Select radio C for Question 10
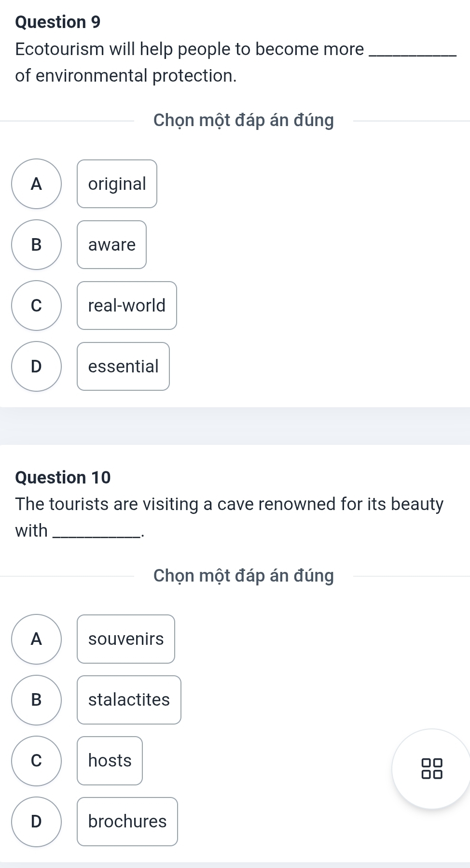Screen dimensions: 470x868 (37, 761)
